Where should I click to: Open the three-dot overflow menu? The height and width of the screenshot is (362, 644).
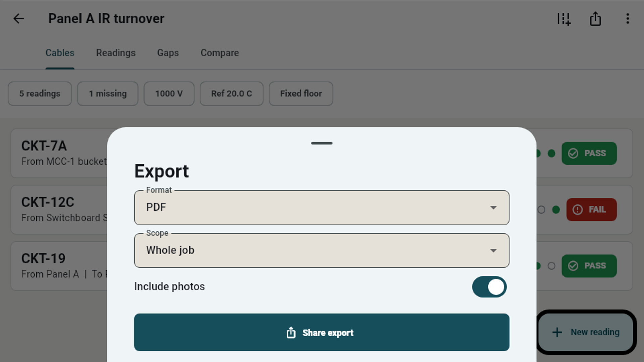click(628, 19)
